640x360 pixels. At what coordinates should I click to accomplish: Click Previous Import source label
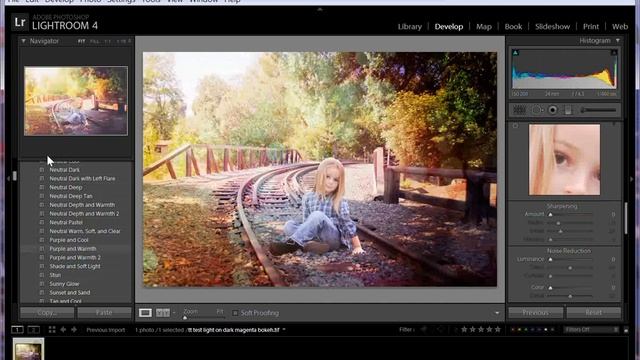click(106, 330)
